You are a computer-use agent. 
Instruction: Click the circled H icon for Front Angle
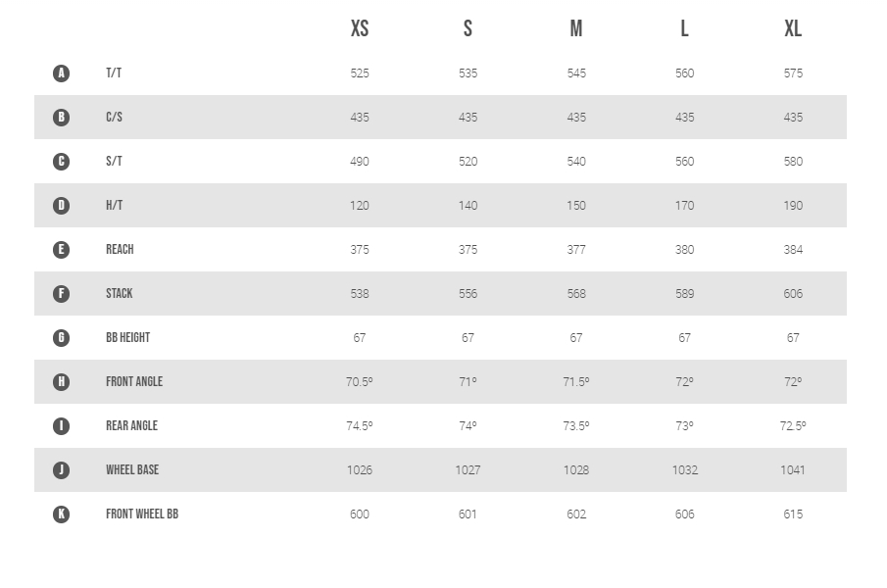61,381
